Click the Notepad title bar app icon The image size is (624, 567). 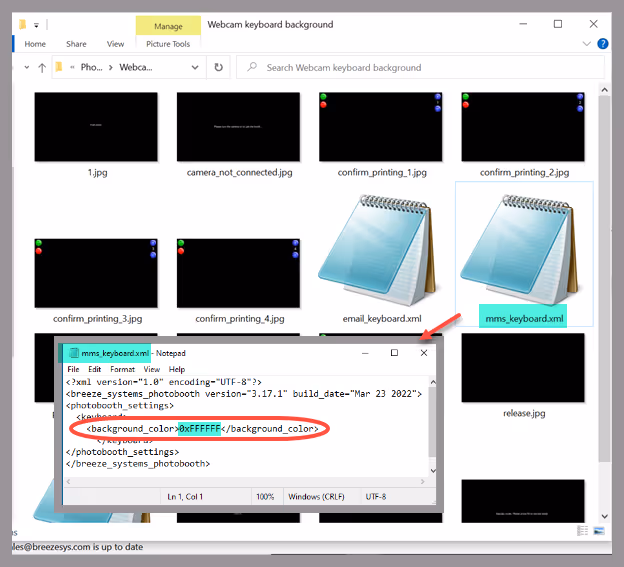coord(74,353)
